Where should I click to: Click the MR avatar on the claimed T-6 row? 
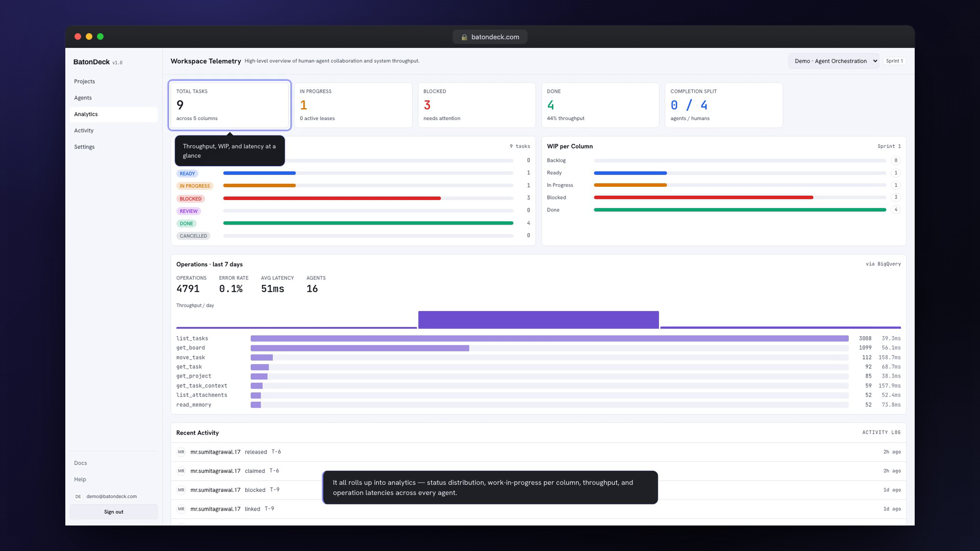click(181, 471)
